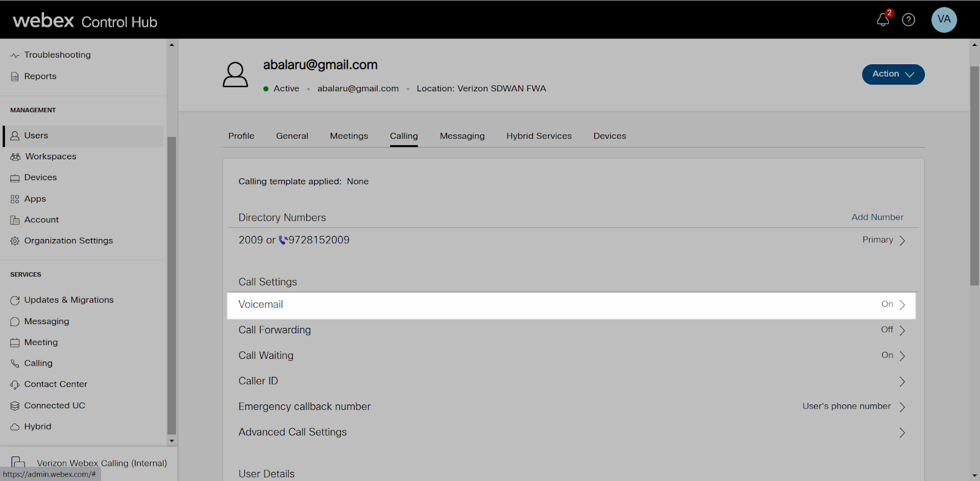
Task: Open the Caller ID row chevron
Action: pos(902,382)
